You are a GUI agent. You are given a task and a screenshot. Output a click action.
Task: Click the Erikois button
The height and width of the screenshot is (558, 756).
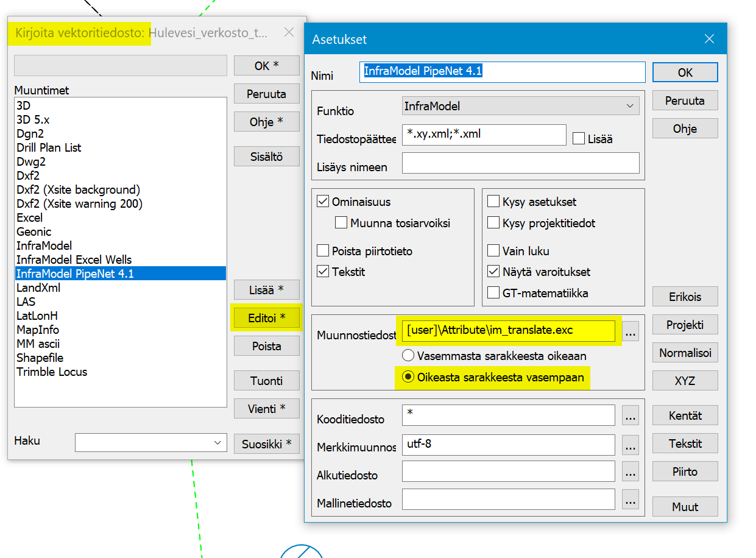click(685, 297)
